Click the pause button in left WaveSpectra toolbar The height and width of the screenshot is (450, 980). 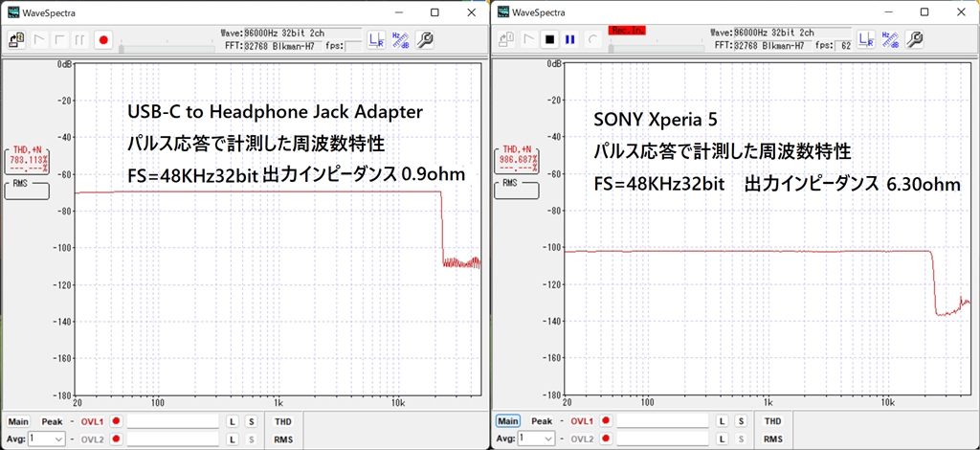point(81,40)
